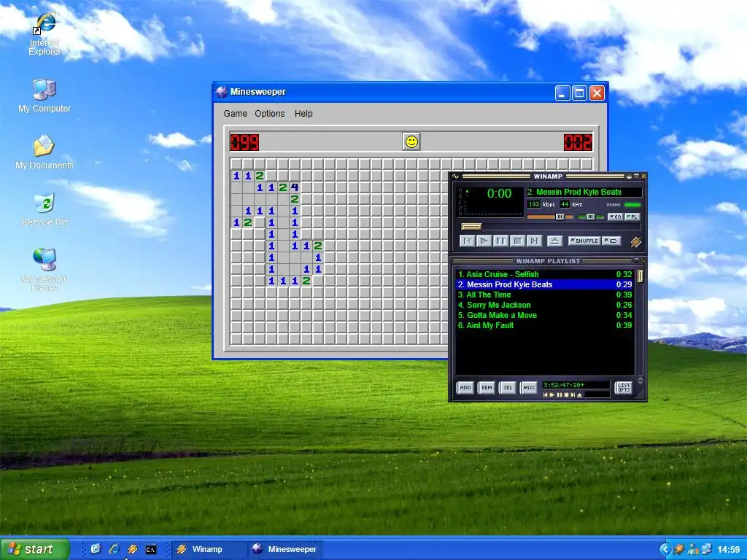Click the Minesweeper mine counter display
Screen dimensions: 747x560
[x=244, y=142]
